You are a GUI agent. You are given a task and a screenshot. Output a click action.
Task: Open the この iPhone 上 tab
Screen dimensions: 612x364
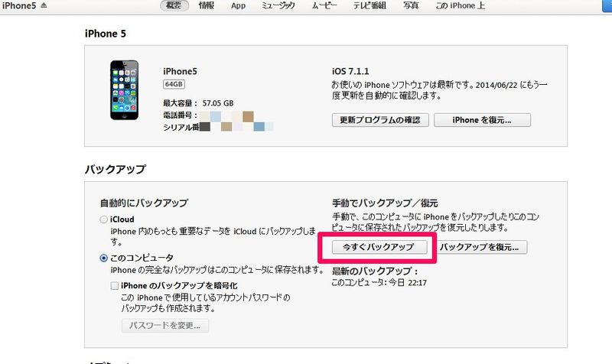[461, 5]
